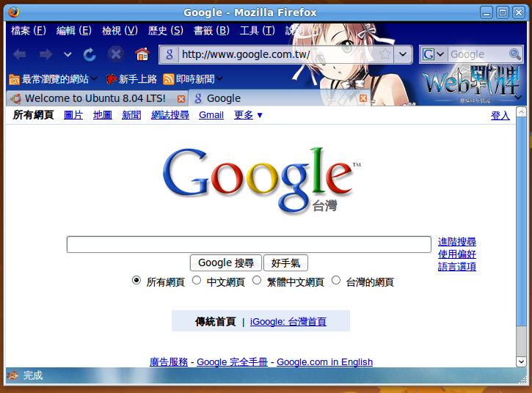Click the Firefox logo in the title bar

tap(13, 12)
